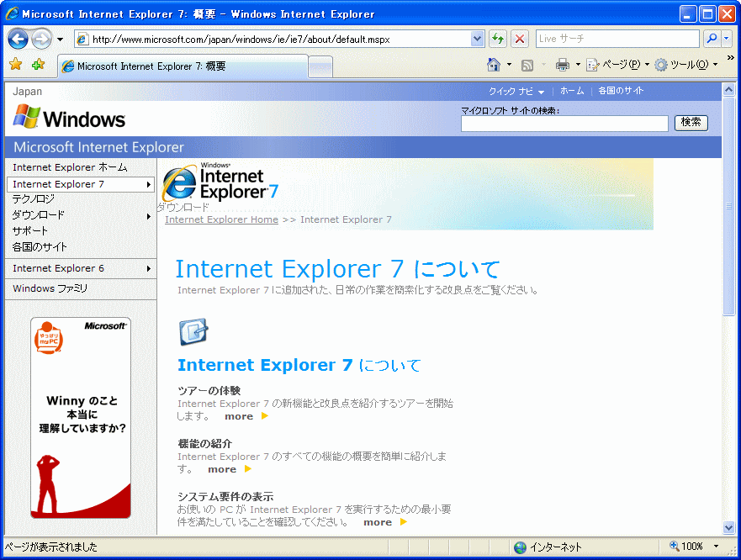
Task: Click ページが表示されました status text
Action: pyautogui.click(x=51, y=547)
